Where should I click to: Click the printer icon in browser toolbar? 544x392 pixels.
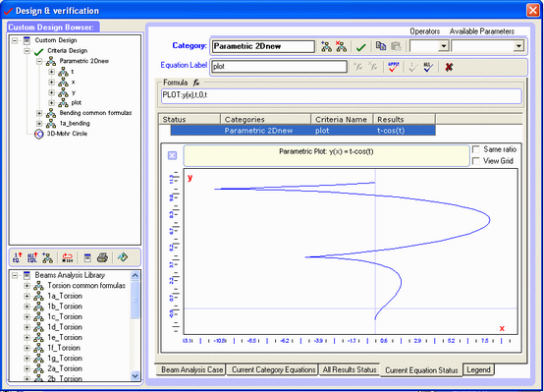coord(102,257)
